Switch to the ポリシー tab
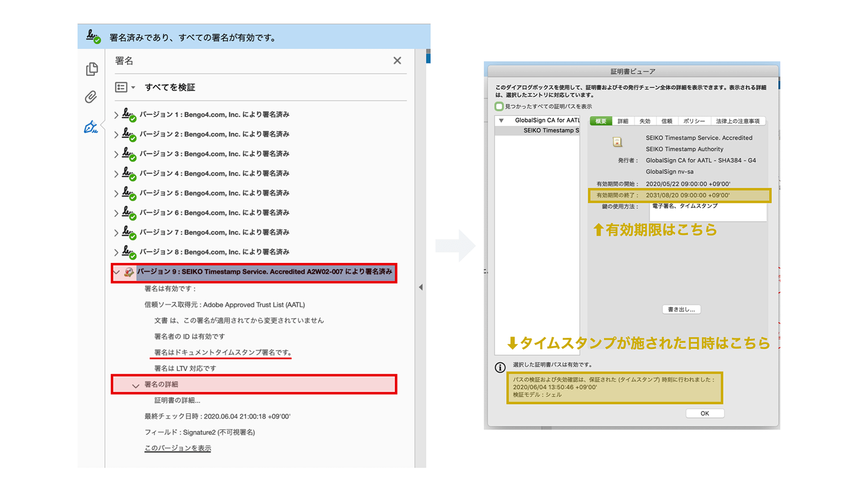Image resolution: width=868 pixels, height=488 pixels. click(694, 121)
